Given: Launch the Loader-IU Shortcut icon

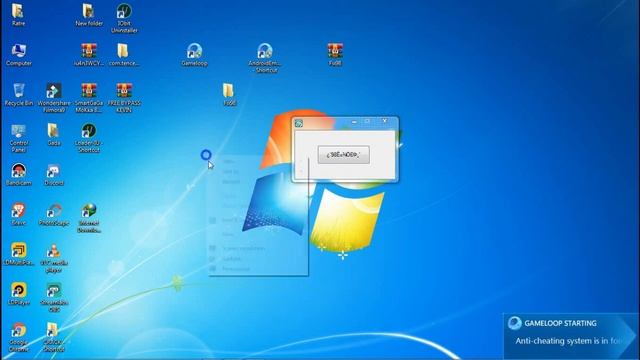Looking at the screenshot, I should (89, 138).
